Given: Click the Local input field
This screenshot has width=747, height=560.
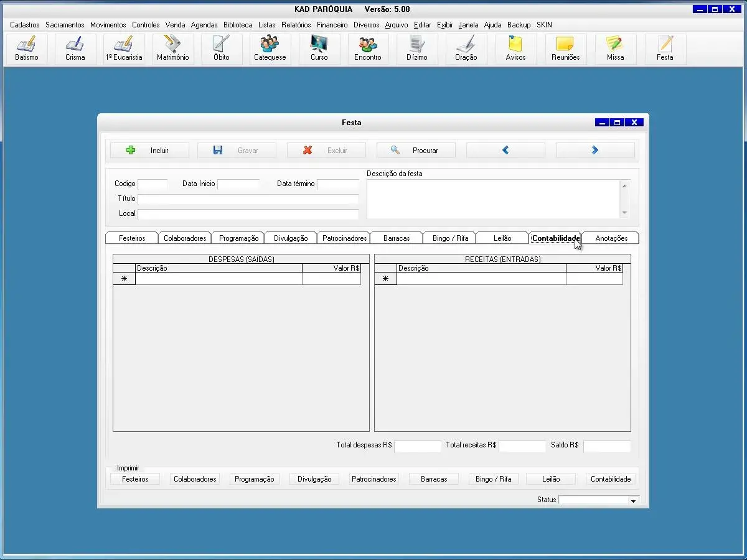Looking at the screenshot, I should [248, 214].
